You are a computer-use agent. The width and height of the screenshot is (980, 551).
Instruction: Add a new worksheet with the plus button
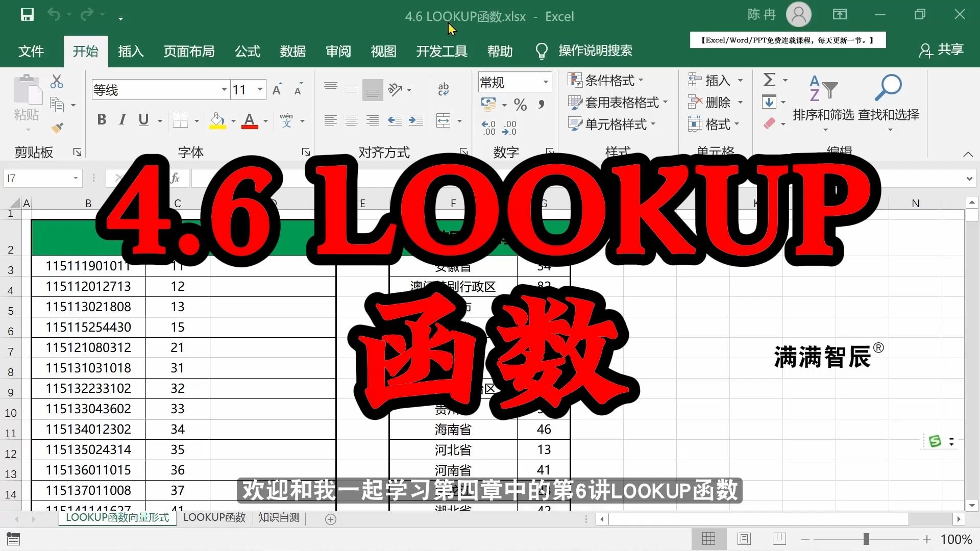click(330, 519)
